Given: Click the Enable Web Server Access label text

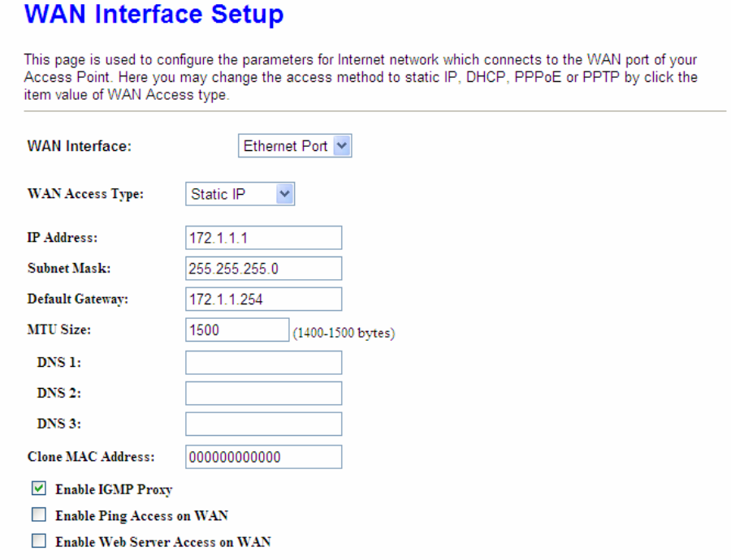Looking at the screenshot, I should coord(163,542).
